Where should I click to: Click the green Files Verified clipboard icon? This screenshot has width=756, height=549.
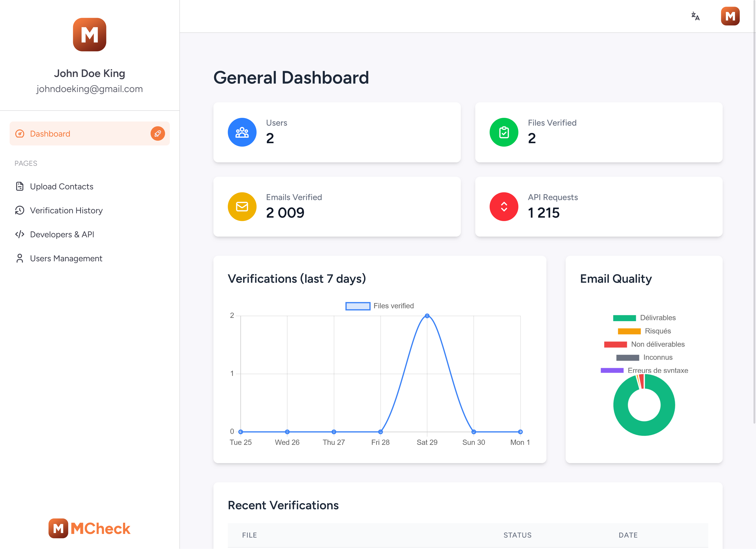pyautogui.click(x=504, y=132)
